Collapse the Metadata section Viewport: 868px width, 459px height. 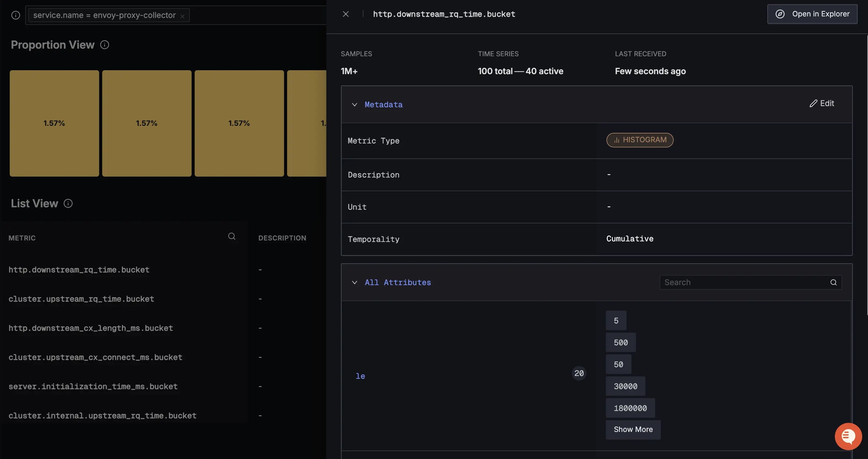coord(354,104)
